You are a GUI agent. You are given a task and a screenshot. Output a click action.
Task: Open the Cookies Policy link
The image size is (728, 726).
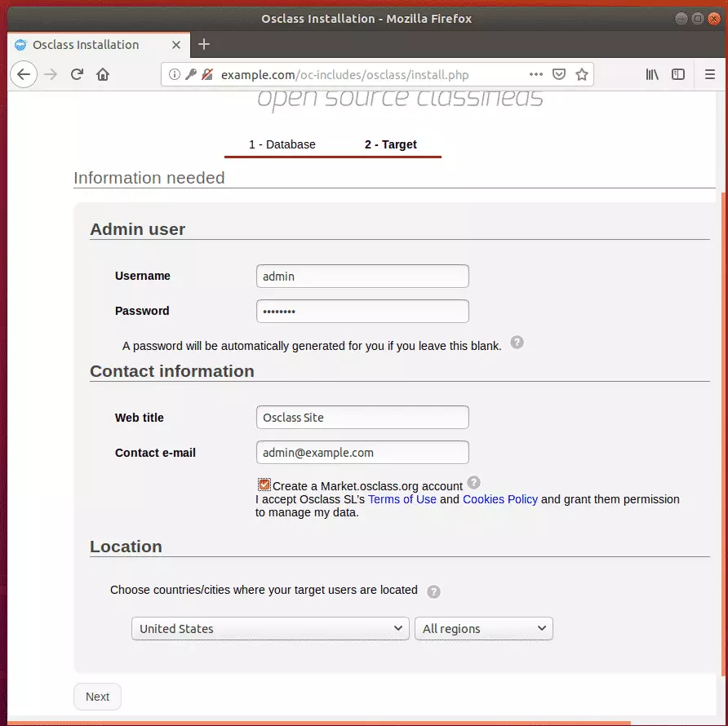[500, 499]
